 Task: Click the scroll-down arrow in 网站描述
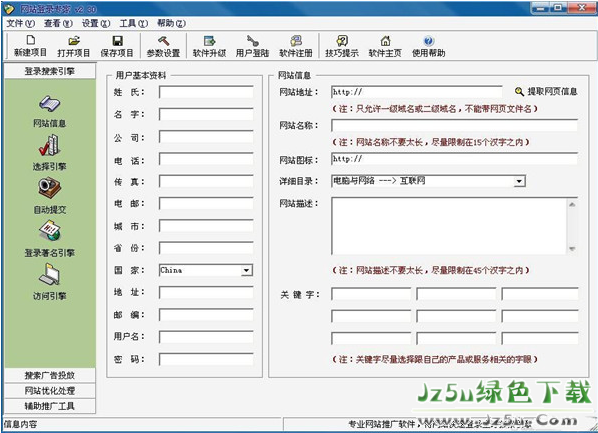click(572, 249)
